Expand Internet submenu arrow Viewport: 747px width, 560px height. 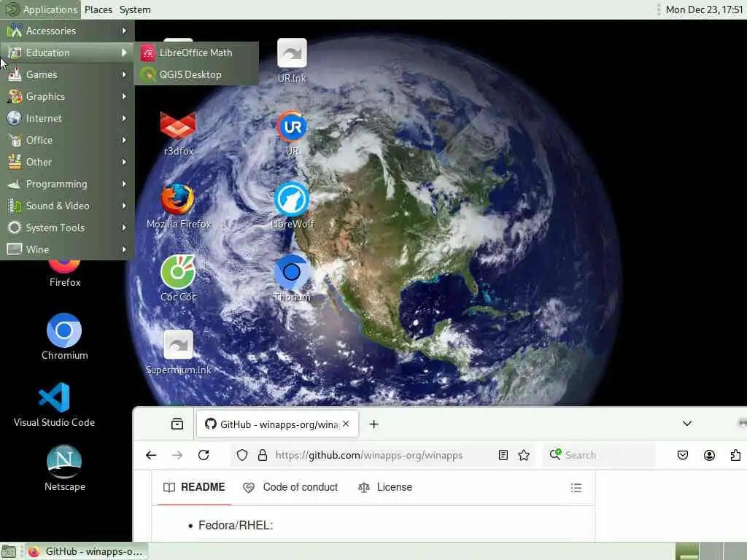tap(124, 119)
